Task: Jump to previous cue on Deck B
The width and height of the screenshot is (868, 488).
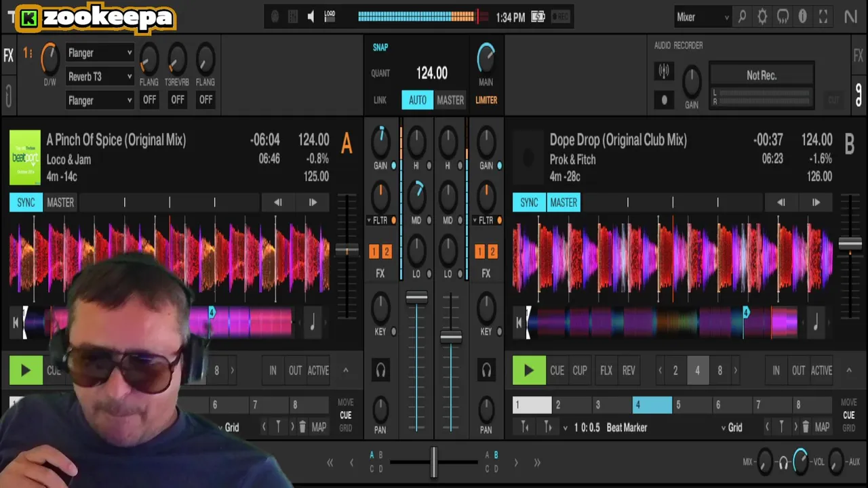Action: [x=768, y=427]
